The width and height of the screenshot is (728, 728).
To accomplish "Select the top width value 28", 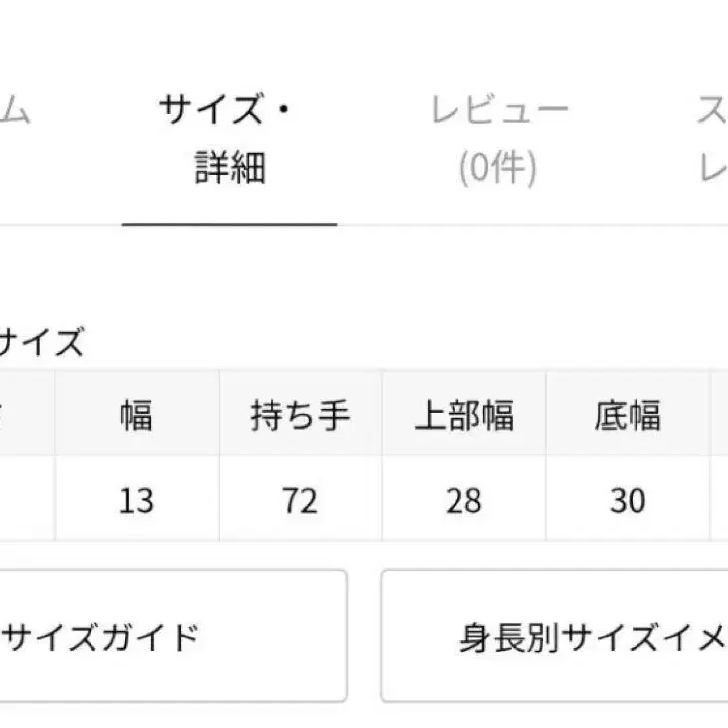I will [x=463, y=500].
